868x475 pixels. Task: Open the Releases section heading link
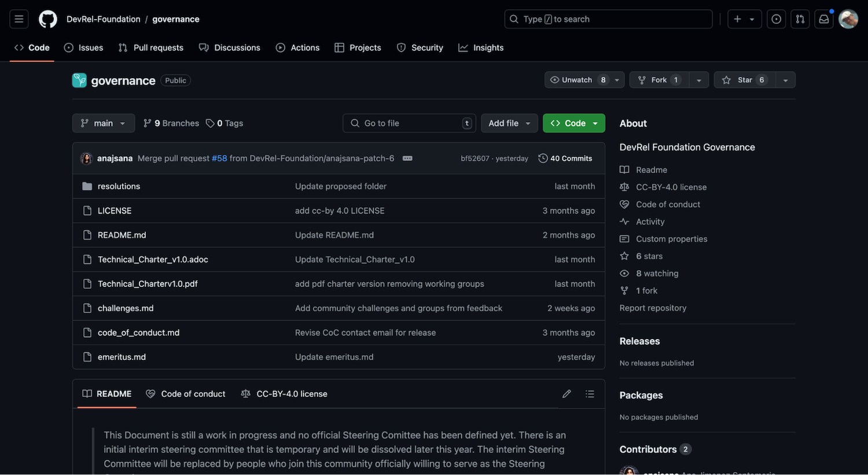coord(639,341)
